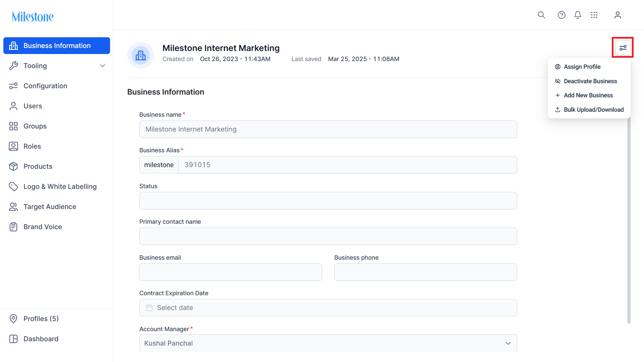Click the Brand Voice clipboard icon
This screenshot has height=362, width=644.
tap(13, 227)
